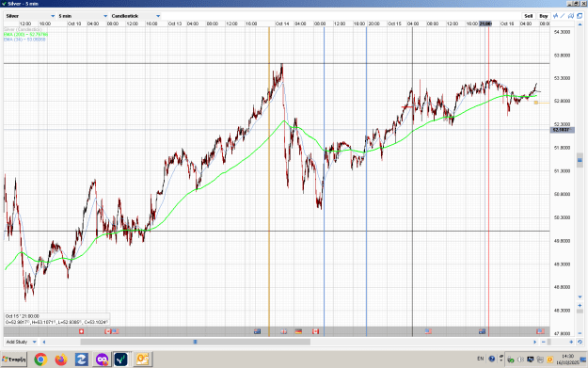Click the vertical zoom minus icon

click(x=580, y=333)
